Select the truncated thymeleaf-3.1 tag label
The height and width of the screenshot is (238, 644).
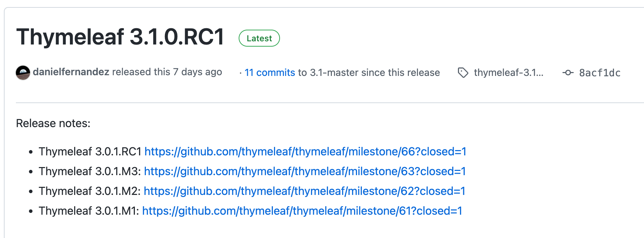click(x=509, y=72)
